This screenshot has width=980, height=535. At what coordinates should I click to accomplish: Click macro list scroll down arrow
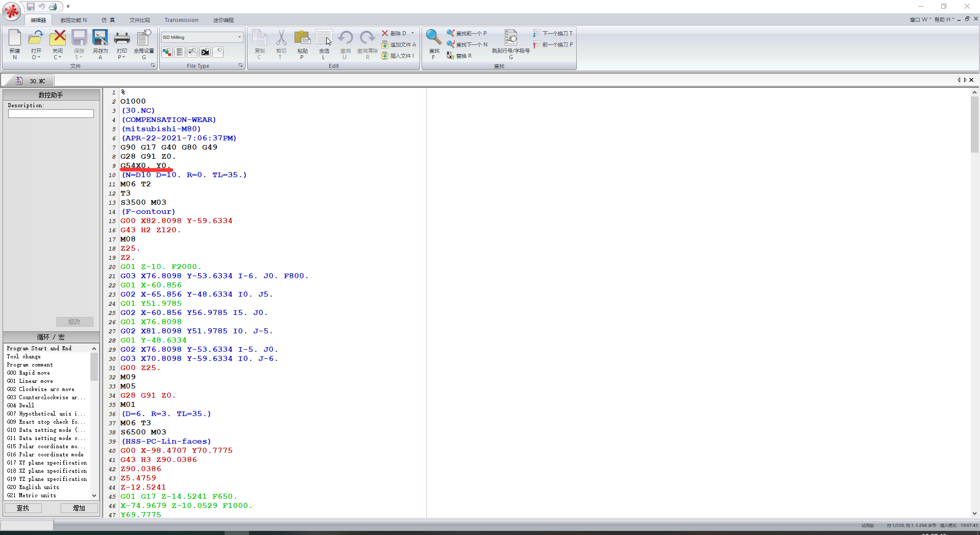(94, 495)
